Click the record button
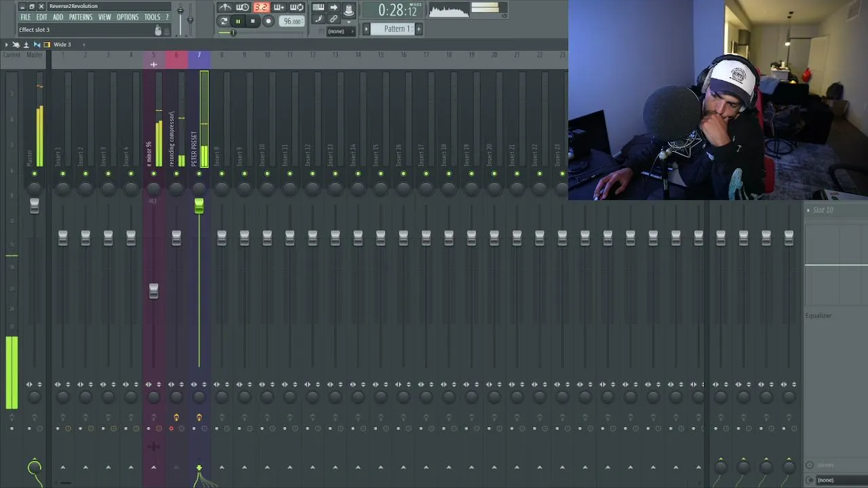Viewport: 868px width, 488px height. (269, 22)
